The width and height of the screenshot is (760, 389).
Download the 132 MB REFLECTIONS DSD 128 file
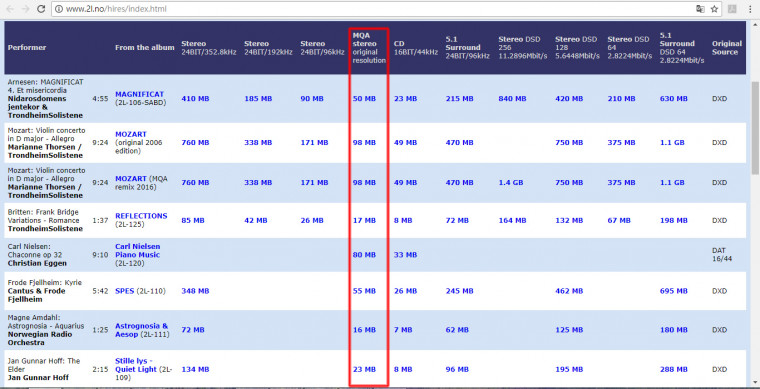coord(569,220)
